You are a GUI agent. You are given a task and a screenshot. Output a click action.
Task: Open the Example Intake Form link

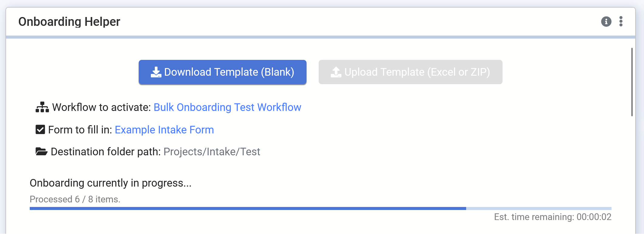[164, 130]
